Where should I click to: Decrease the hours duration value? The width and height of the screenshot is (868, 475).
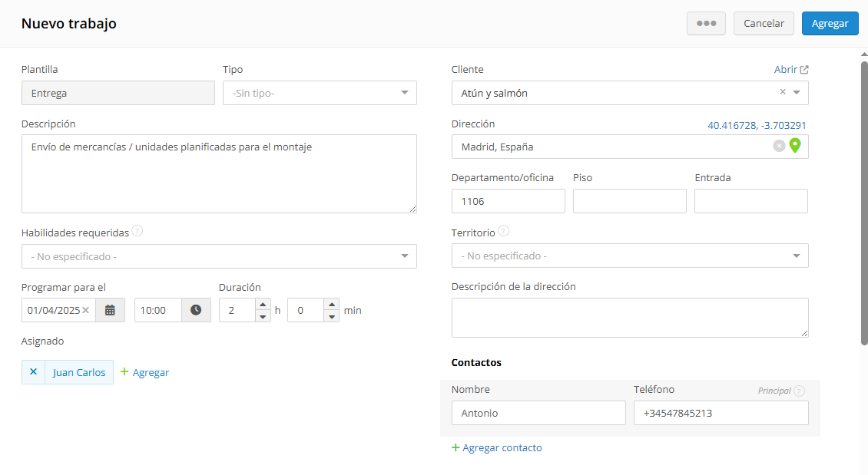tap(263, 316)
